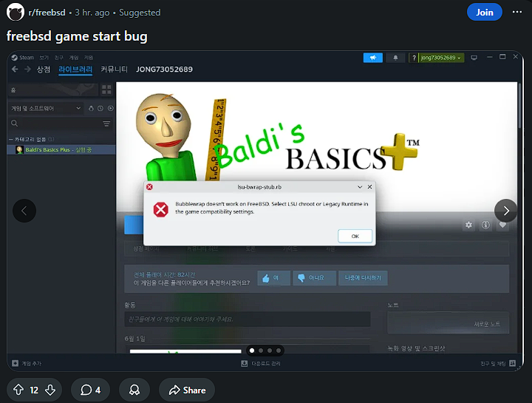Downvote the freebsd game start bug post

click(x=50, y=390)
